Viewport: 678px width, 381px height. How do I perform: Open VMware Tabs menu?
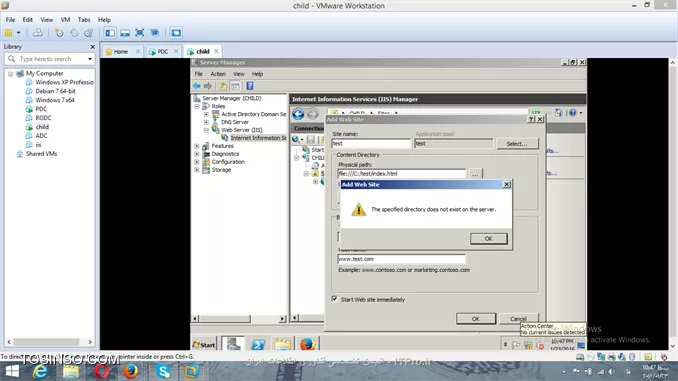84,19
